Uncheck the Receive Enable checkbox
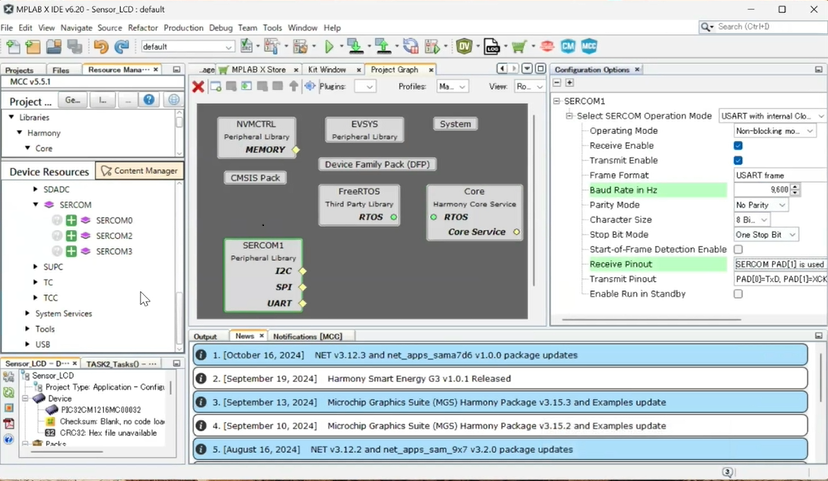 pyautogui.click(x=738, y=146)
